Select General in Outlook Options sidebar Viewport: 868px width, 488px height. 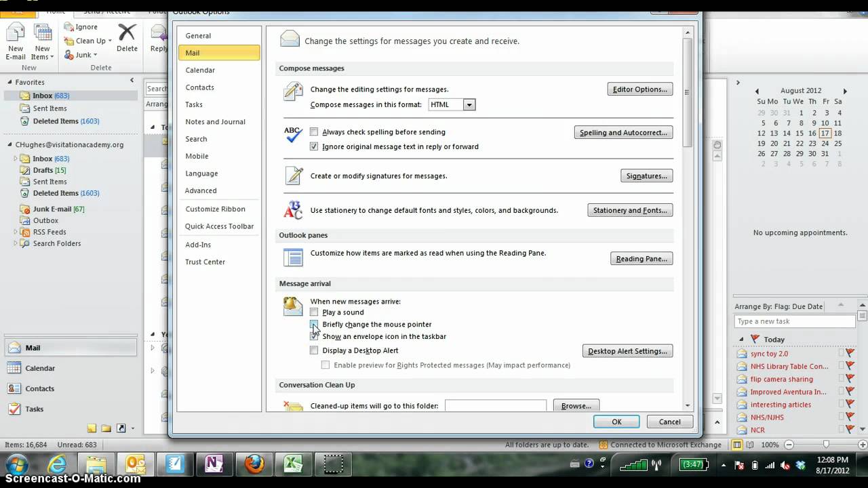(219, 35)
